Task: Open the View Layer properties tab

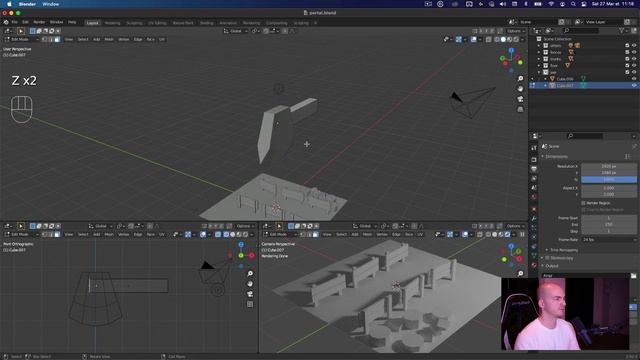Action: (x=534, y=178)
